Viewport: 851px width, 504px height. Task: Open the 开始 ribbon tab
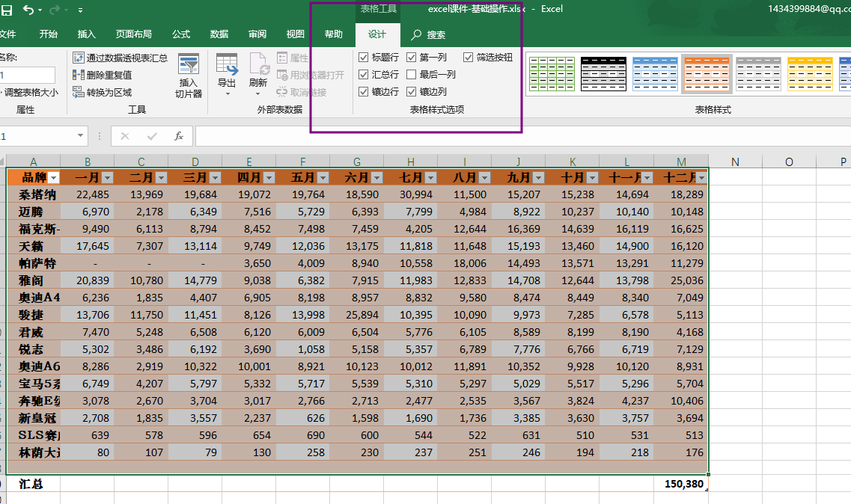49,34
